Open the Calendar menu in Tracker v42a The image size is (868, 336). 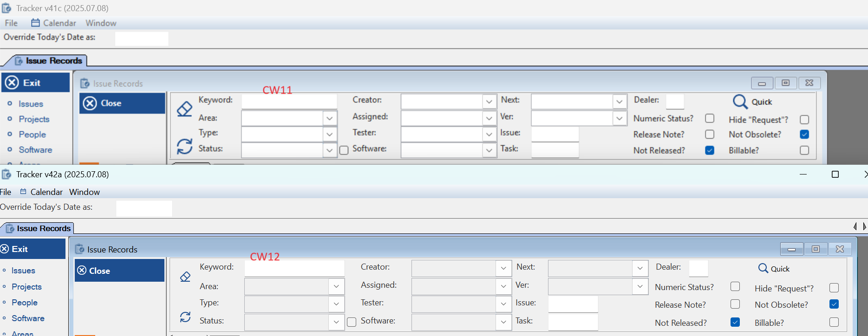[46, 192]
